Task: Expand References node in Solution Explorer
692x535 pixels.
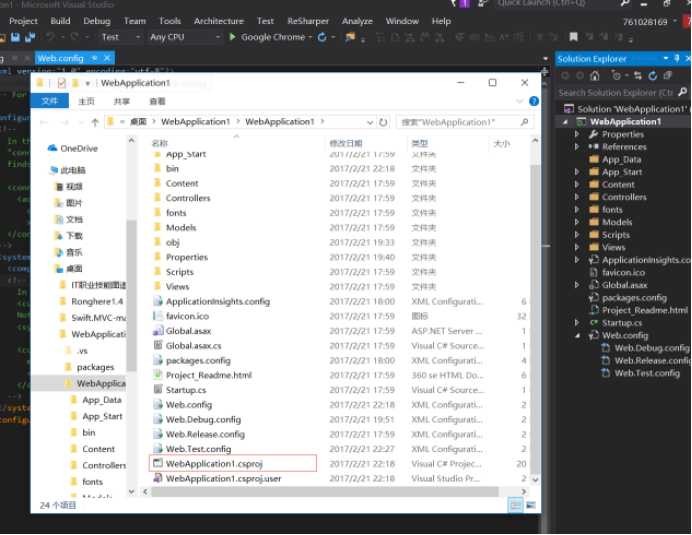Action: (577, 147)
